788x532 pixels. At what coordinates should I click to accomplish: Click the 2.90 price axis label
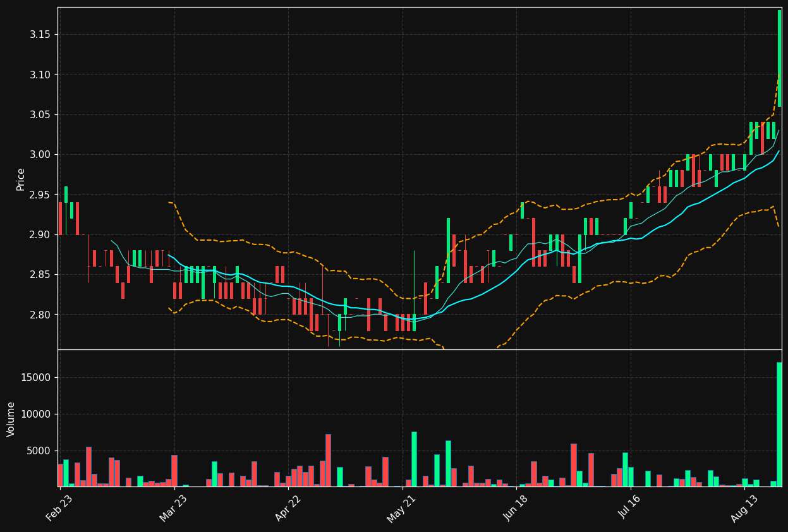click(x=40, y=234)
